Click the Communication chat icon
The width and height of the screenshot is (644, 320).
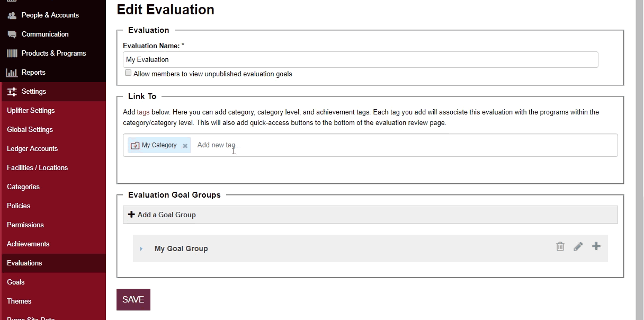click(x=12, y=34)
